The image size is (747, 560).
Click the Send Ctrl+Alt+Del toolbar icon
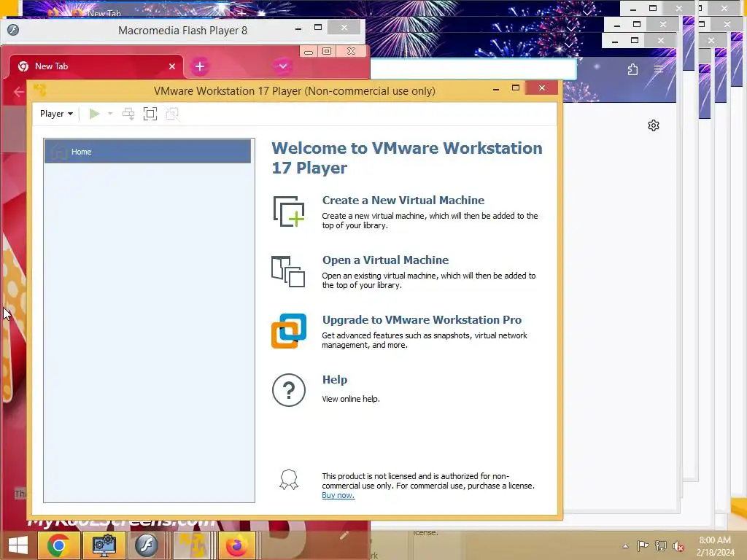128,114
